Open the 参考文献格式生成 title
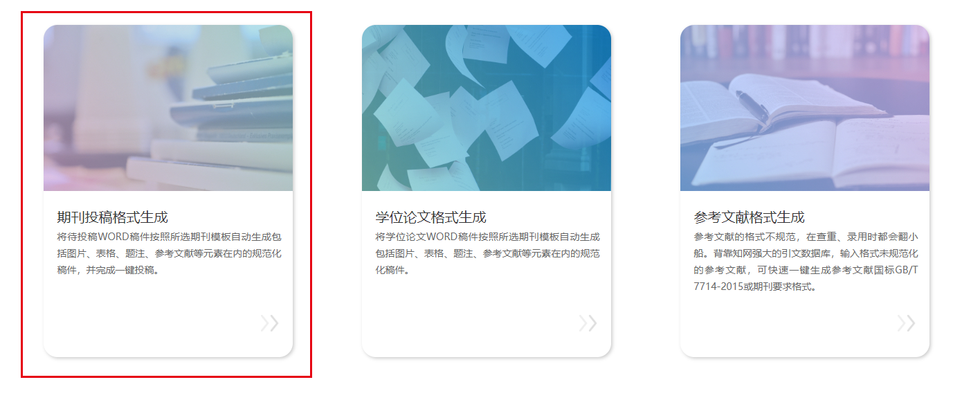 [749, 217]
